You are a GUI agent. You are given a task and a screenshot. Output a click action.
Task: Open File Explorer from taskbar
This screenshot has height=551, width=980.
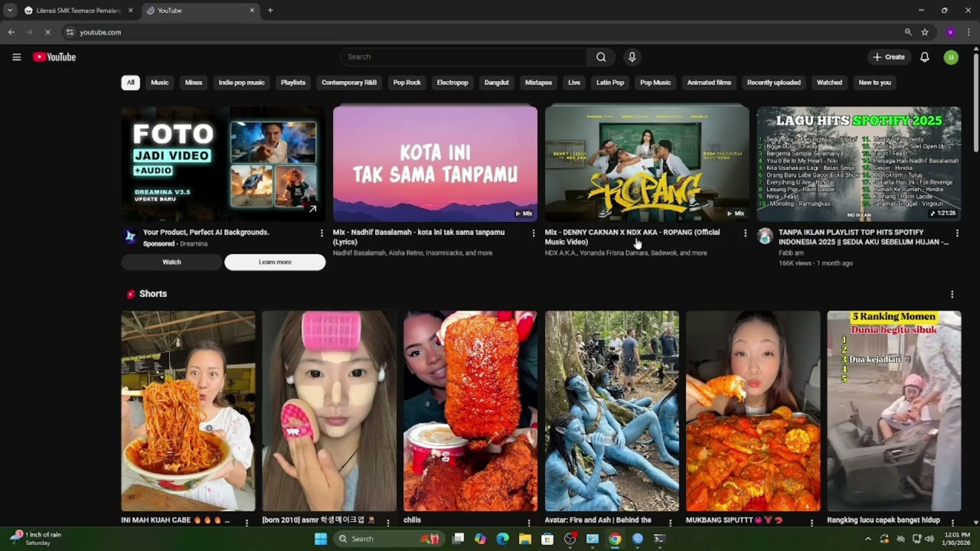point(525,539)
